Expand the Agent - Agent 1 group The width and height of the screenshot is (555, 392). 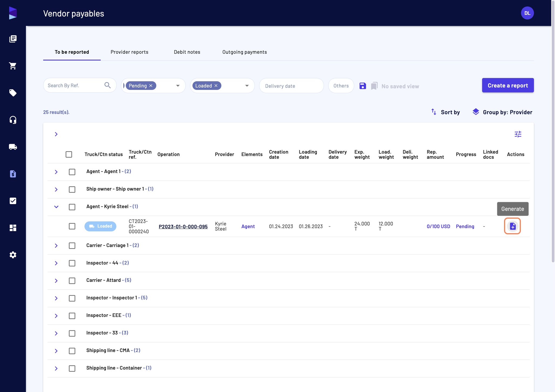(56, 172)
